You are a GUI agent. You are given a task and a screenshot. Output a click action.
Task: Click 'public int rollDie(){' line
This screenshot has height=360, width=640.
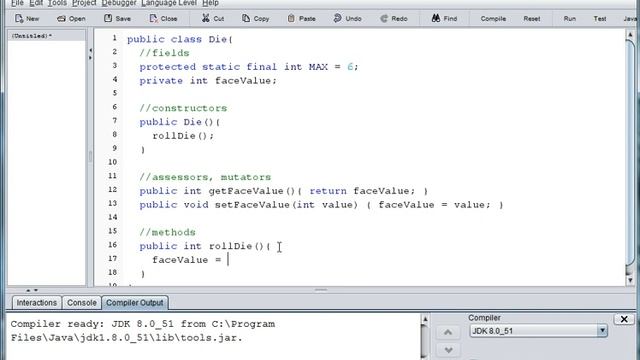pyautogui.click(x=205, y=246)
